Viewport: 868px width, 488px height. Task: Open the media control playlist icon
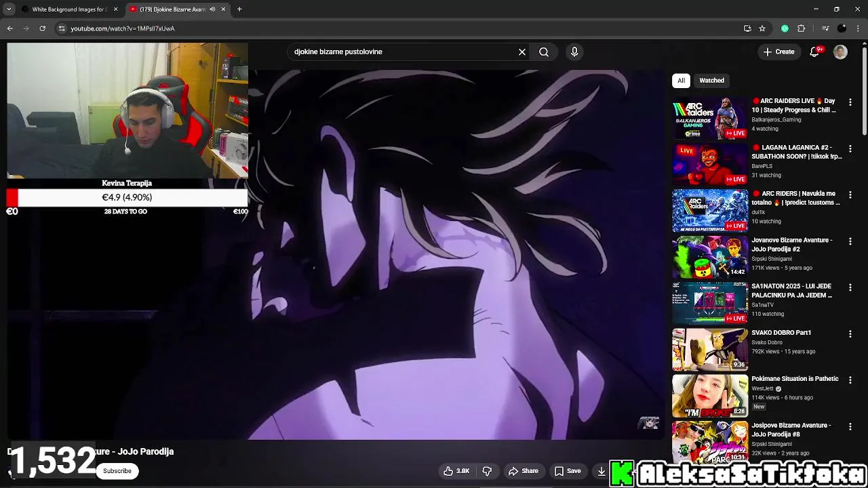[825, 28]
